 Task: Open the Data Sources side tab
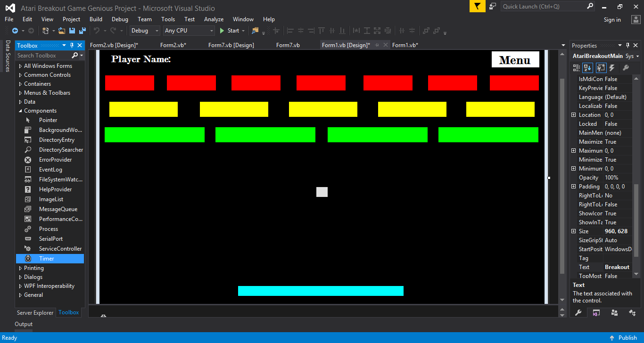[x=8, y=56]
